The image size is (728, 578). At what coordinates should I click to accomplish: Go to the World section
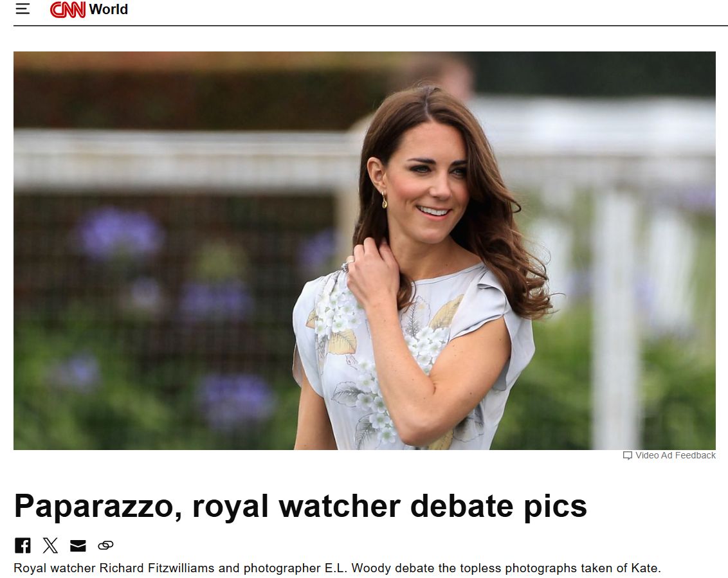click(x=108, y=9)
